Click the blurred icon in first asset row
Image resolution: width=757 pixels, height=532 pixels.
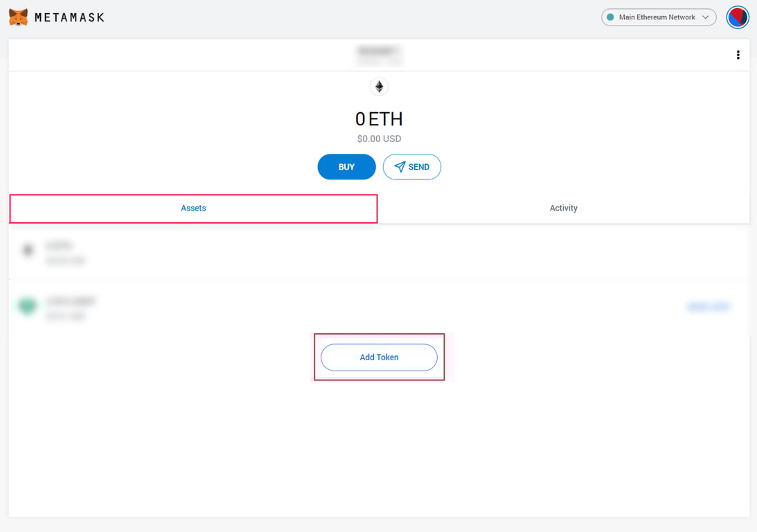pos(28,250)
